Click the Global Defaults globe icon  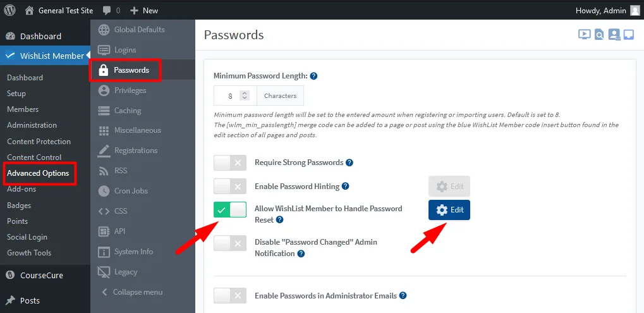[104, 30]
